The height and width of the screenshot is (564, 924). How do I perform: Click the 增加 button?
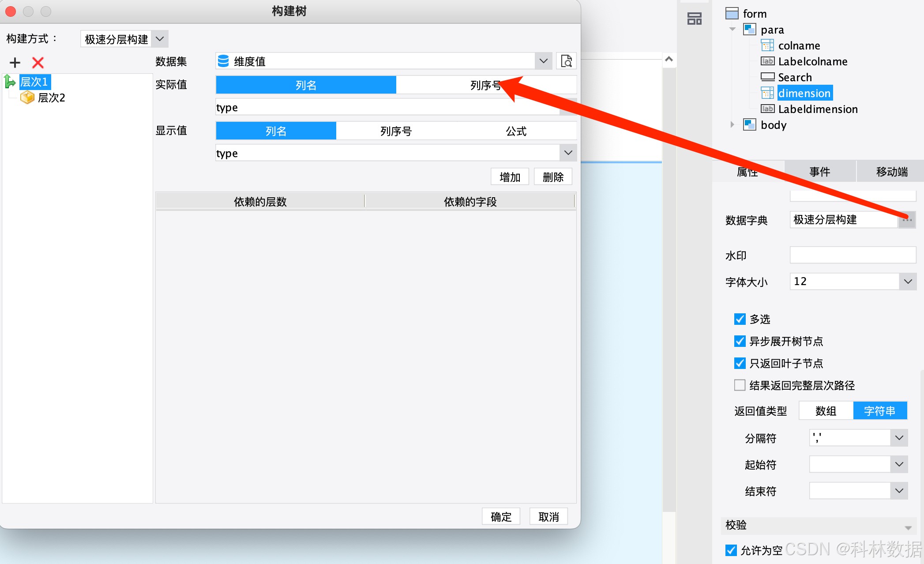point(510,177)
